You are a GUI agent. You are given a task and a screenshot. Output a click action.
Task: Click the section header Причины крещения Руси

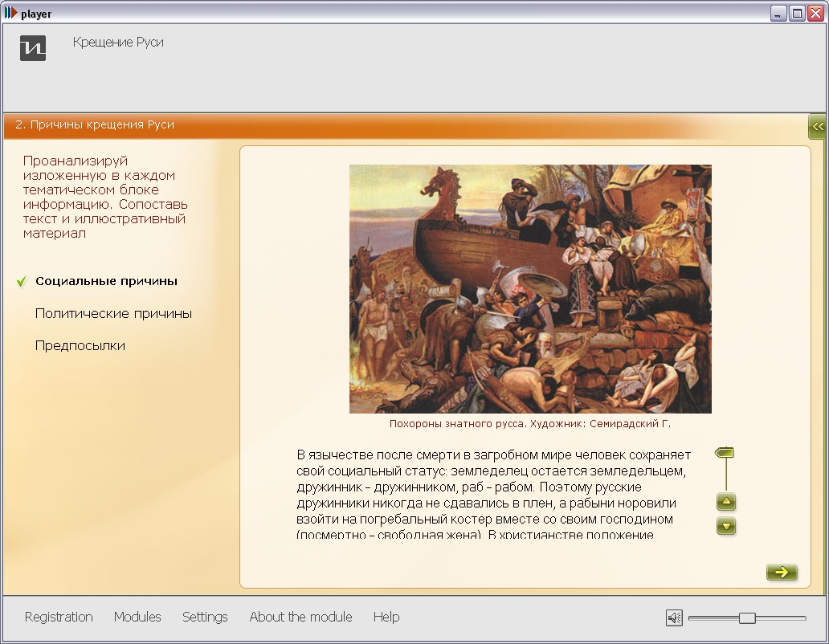tap(95, 124)
